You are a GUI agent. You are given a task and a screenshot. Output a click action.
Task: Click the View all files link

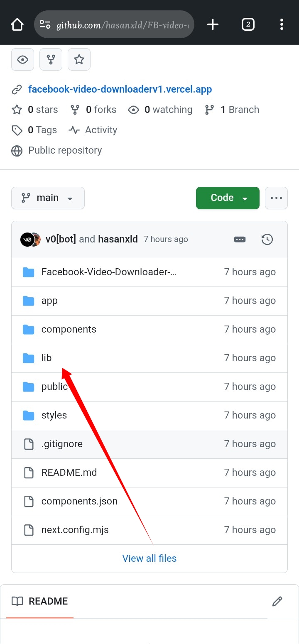coord(149,558)
